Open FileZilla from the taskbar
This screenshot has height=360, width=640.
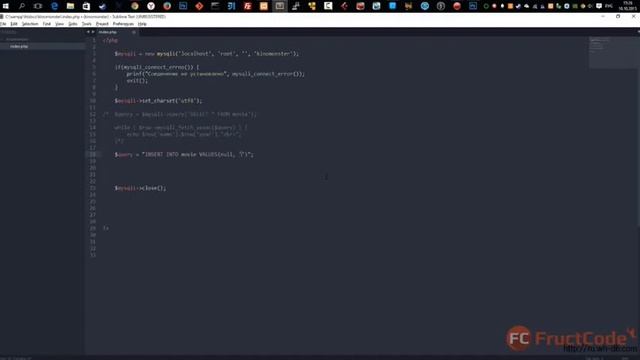[247, 6]
